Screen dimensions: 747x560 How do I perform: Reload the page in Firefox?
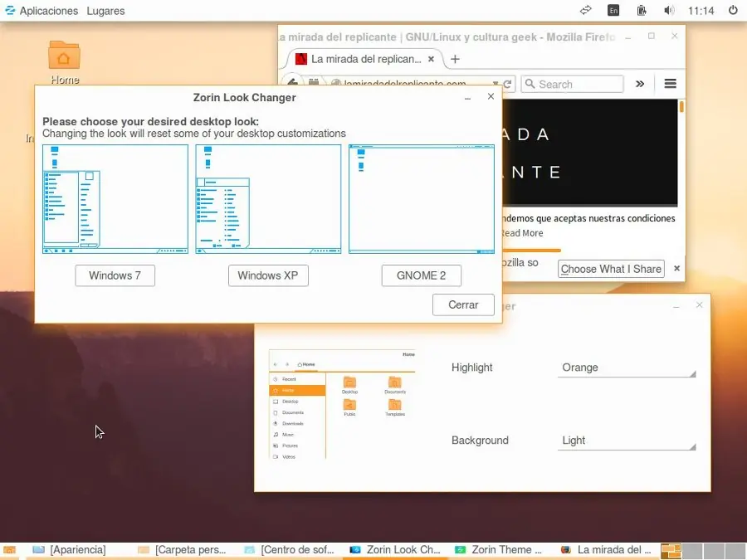click(508, 85)
